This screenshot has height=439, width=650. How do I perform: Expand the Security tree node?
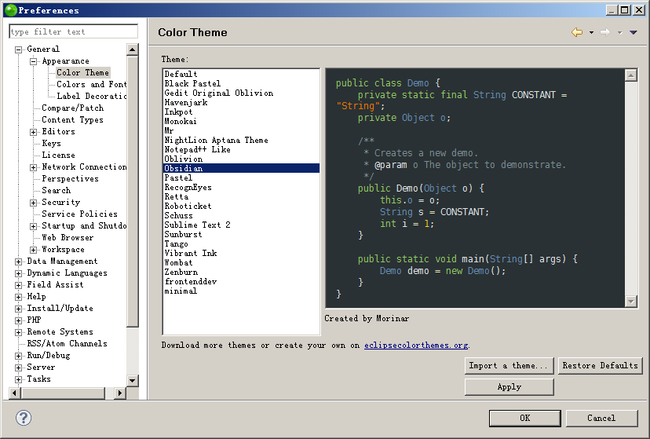click(x=34, y=202)
